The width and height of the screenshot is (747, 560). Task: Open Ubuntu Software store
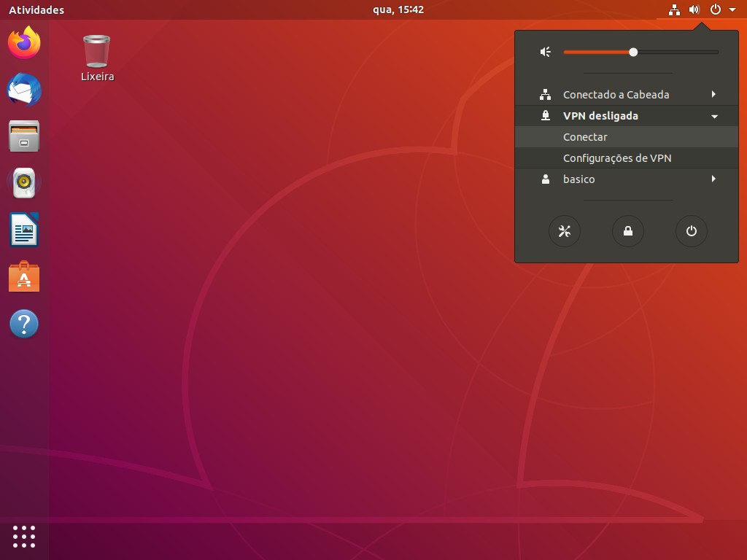click(24, 276)
